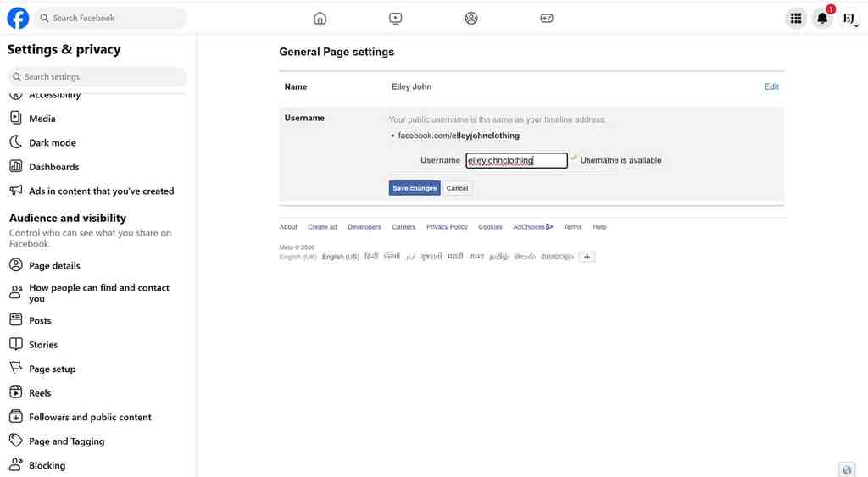Open the Terms footer link
The image size is (868, 477).
pos(572,227)
